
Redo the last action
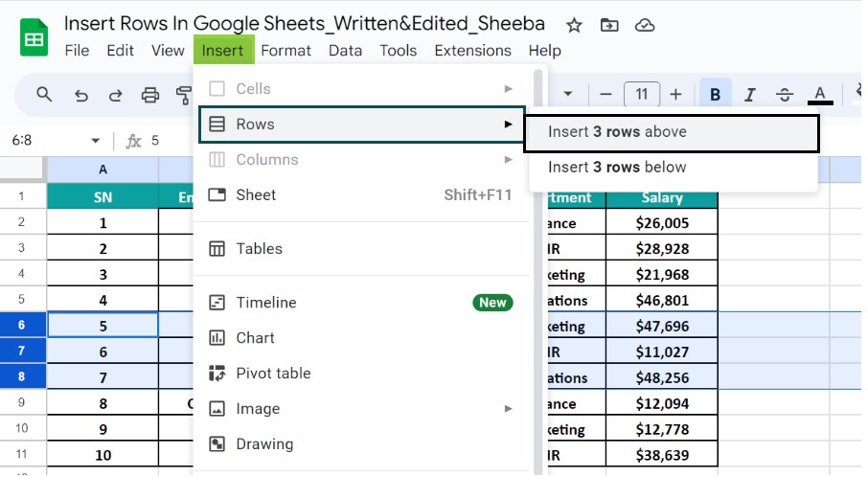115,95
